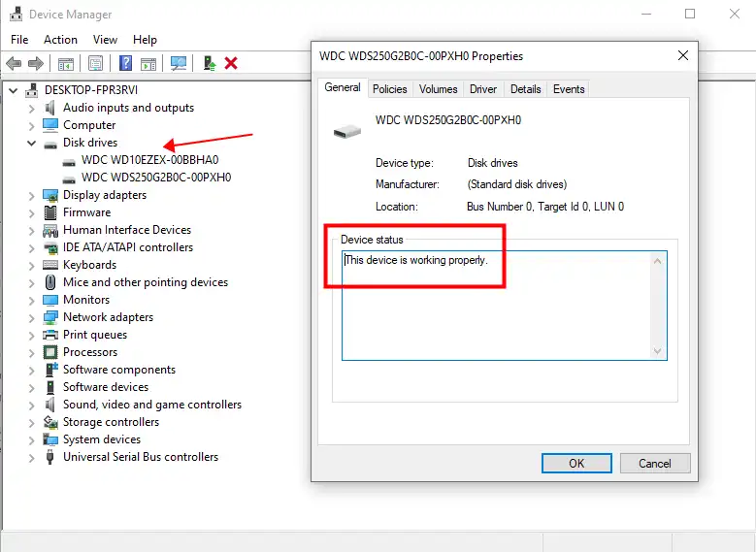The width and height of the screenshot is (756, 552).
Task: Expand Sound, video and game controllers
Action: (x=31, y=405)
